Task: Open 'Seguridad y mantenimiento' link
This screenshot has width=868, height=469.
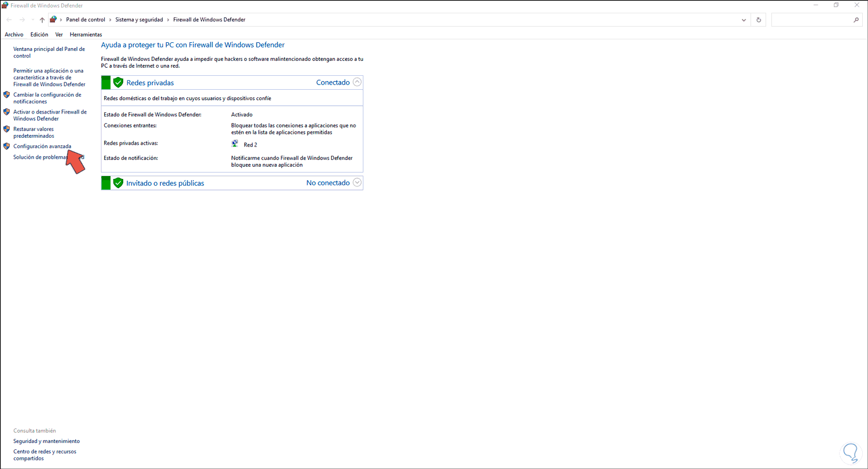Action: click(x=46, y=441)
